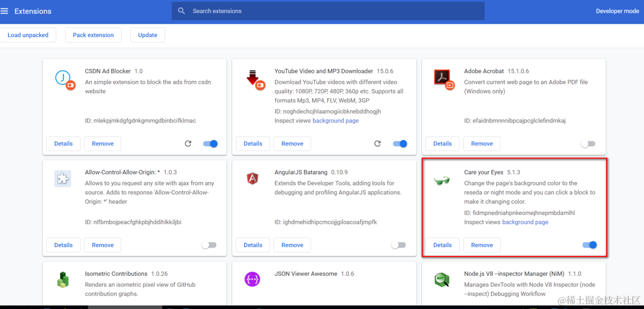Click the Extensions page title
This screenshot has height=309, width=644.
33,11
